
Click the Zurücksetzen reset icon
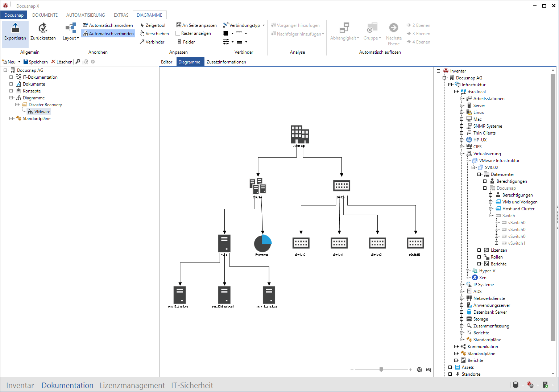pyautogui.click(x=43, y=28)
